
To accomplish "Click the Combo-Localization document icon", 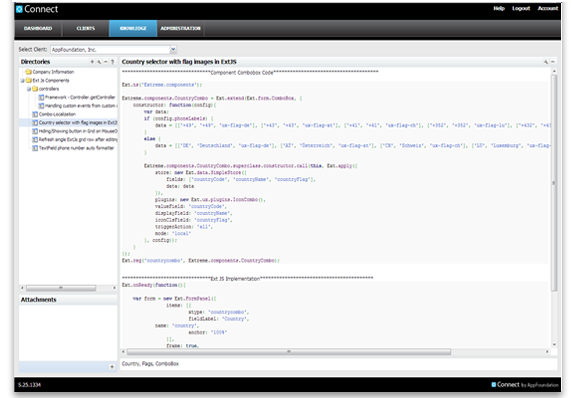I will tap(35, 114).
